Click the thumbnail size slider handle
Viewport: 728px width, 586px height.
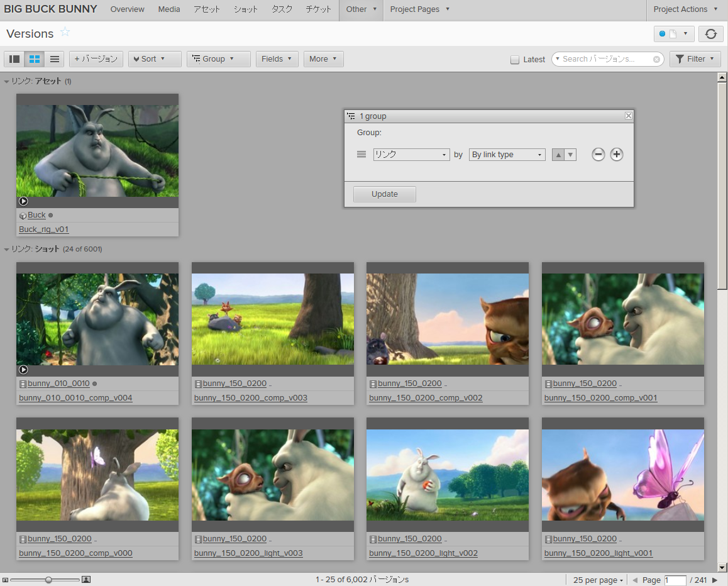[48, 580]
